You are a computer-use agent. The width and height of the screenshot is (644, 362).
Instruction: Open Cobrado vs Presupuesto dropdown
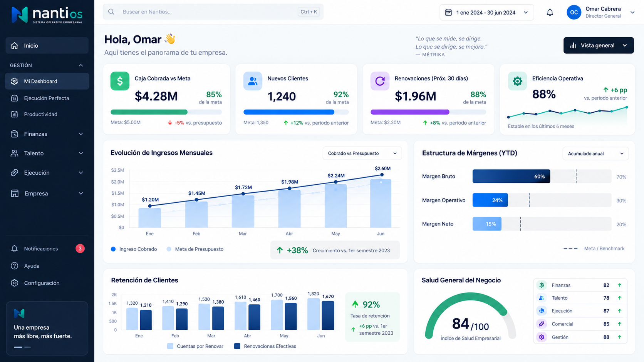[x=362, y=153]
